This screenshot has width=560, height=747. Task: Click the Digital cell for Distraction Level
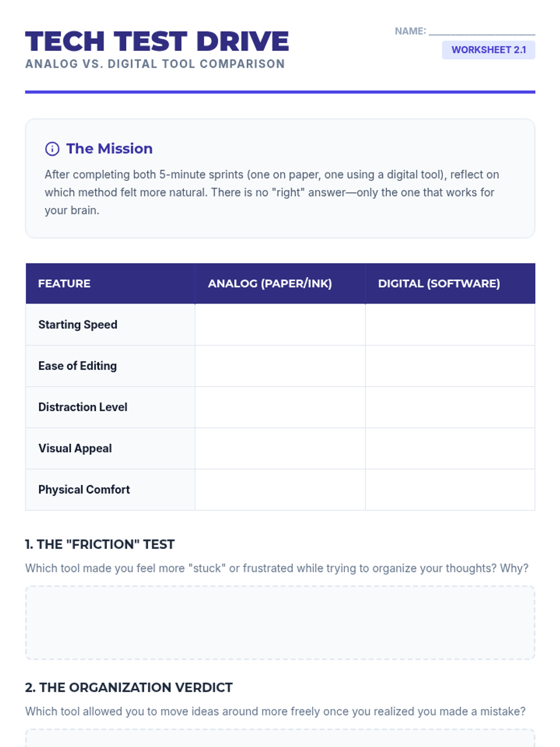tap(450, 407)
